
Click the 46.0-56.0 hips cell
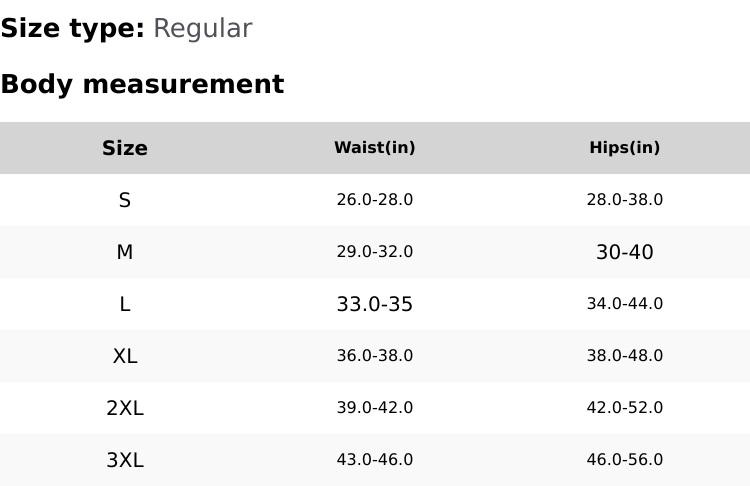point(625,460)
